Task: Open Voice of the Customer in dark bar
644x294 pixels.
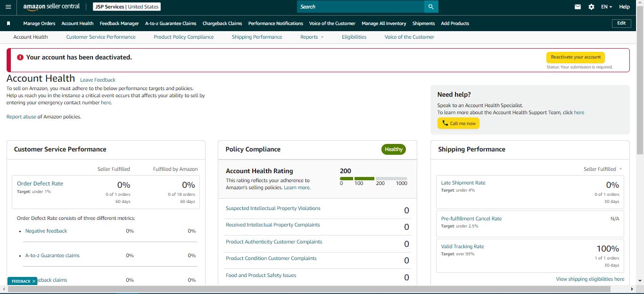Action: [332, 23]
